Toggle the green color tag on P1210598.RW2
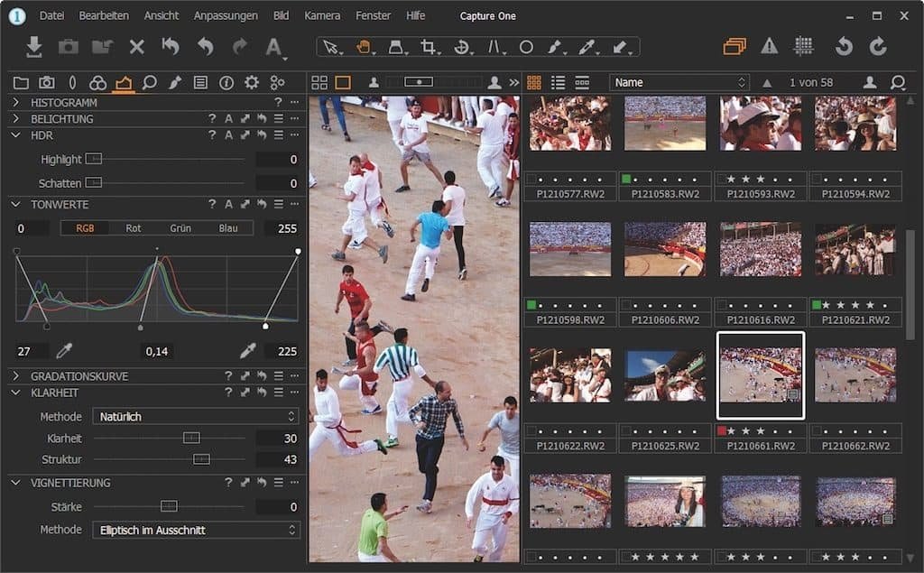This screenshot has width=924, height=573. [531, 305]
